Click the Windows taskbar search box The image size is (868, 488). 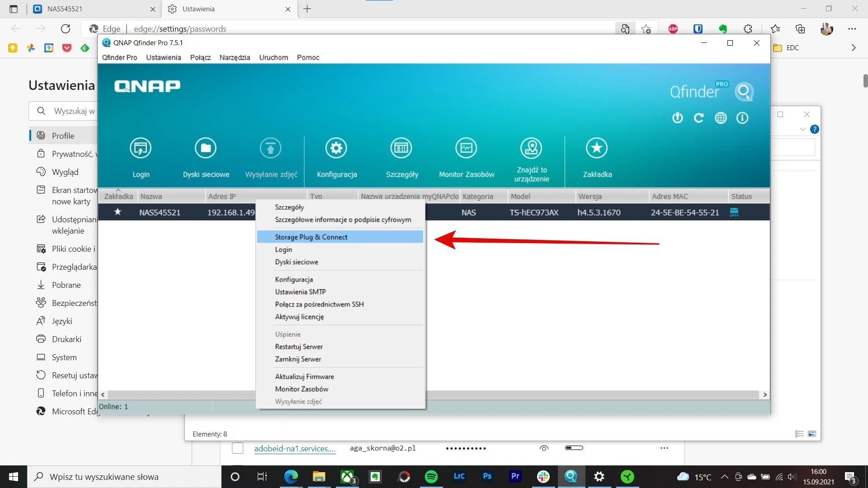[x=125, y=477]
